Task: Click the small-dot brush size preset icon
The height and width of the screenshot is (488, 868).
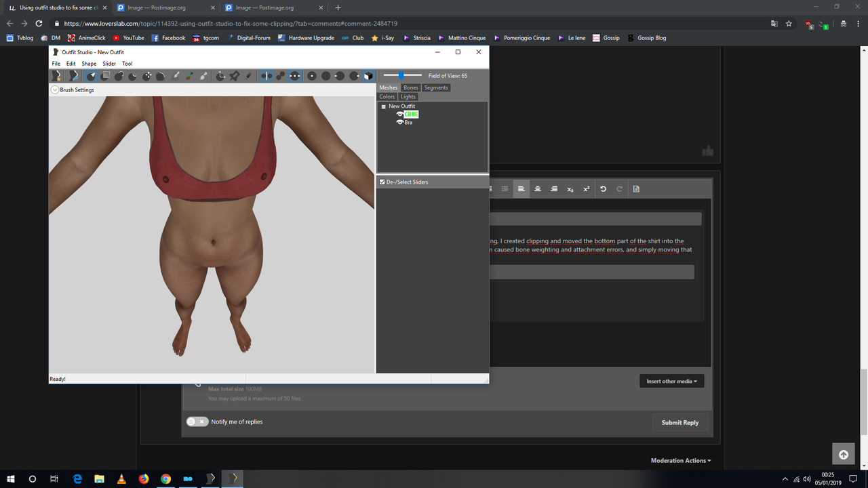Action: [312, 76]
